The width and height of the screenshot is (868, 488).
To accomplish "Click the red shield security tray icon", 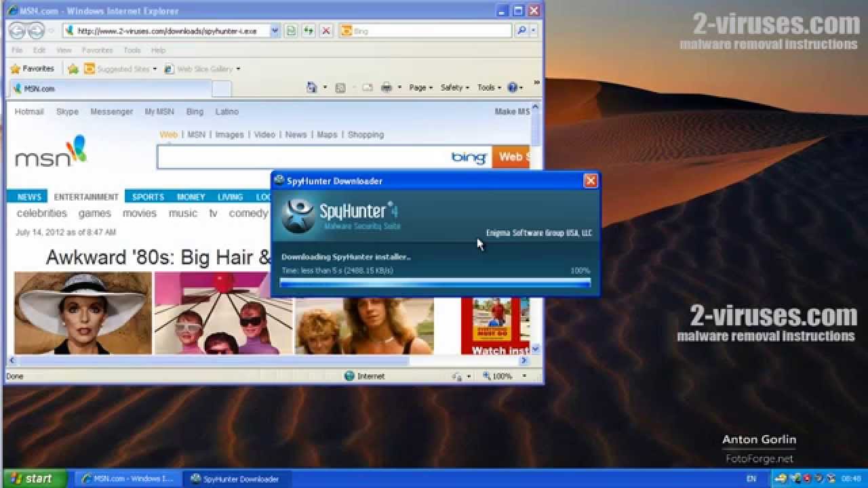I will [x=808, y=479].
